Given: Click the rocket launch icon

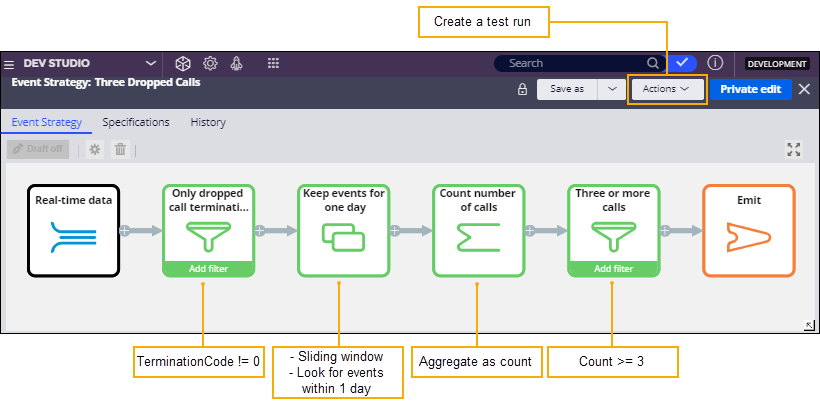Looking at the screenshot, I should coord(237,63).
